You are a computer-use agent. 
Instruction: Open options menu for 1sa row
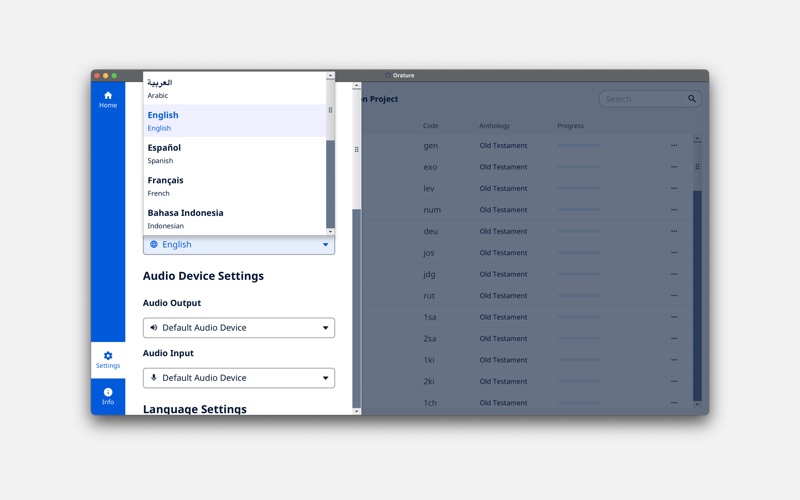pyautogui.click(x=674, y=317)
